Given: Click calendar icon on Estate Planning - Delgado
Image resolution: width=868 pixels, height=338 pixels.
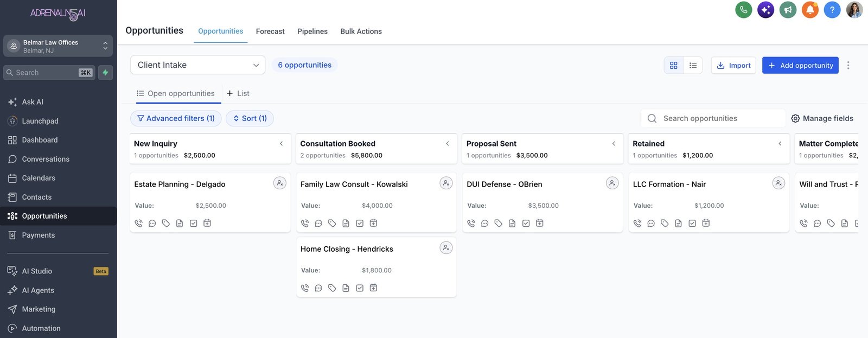Looking at the screenshot, I should [207, 223].
